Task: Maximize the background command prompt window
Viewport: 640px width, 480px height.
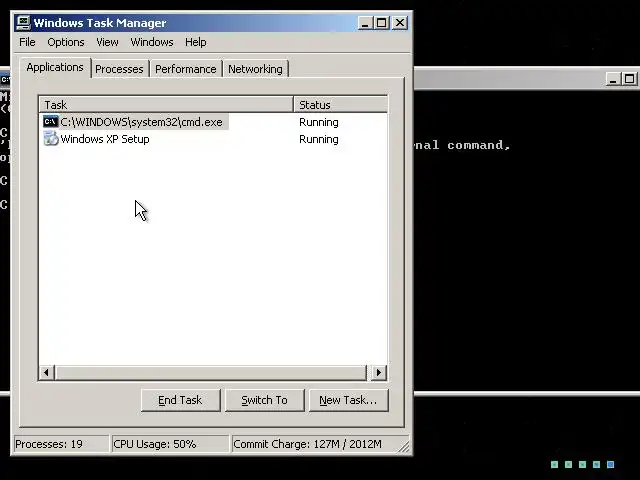Action: tap(629, 79)
